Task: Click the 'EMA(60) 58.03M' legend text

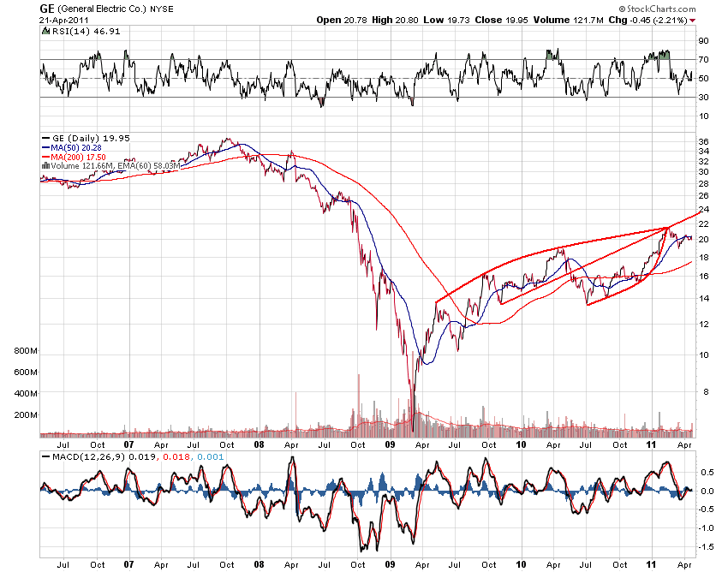Action: 149,166
